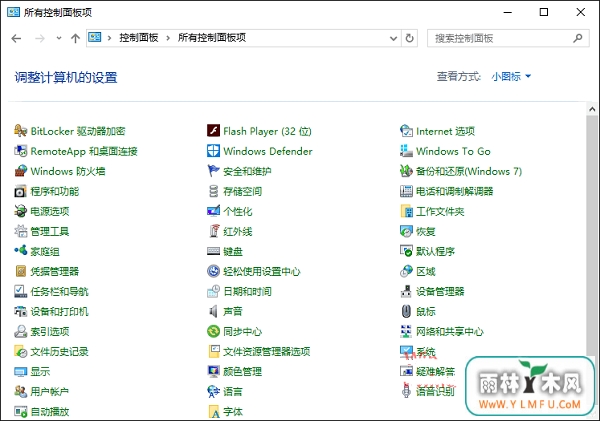Open the 日期和时间 link

(x=247, y=292)
